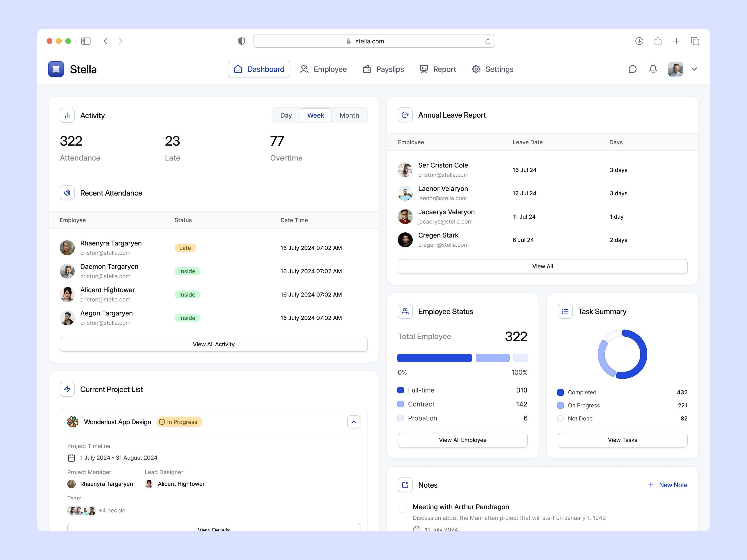This screenshot has height=560, width=747.
Task: Open the Task Summary list icon
Action: click(x=565, y=311)
